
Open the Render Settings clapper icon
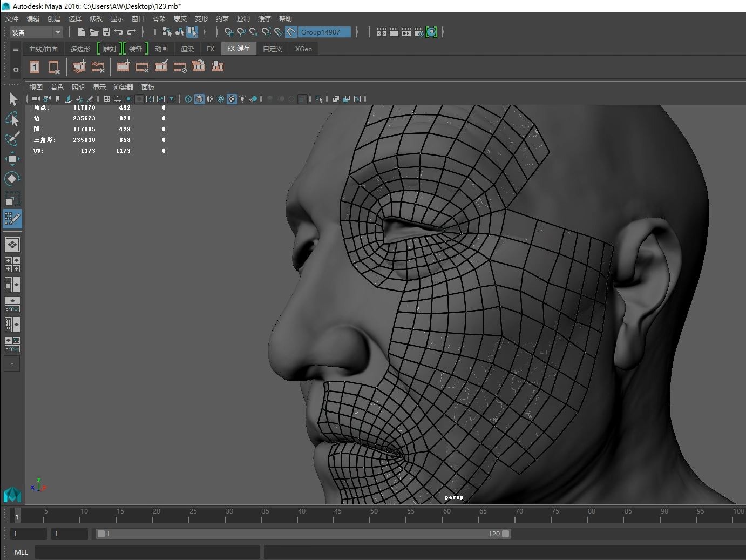pos(419,32)
